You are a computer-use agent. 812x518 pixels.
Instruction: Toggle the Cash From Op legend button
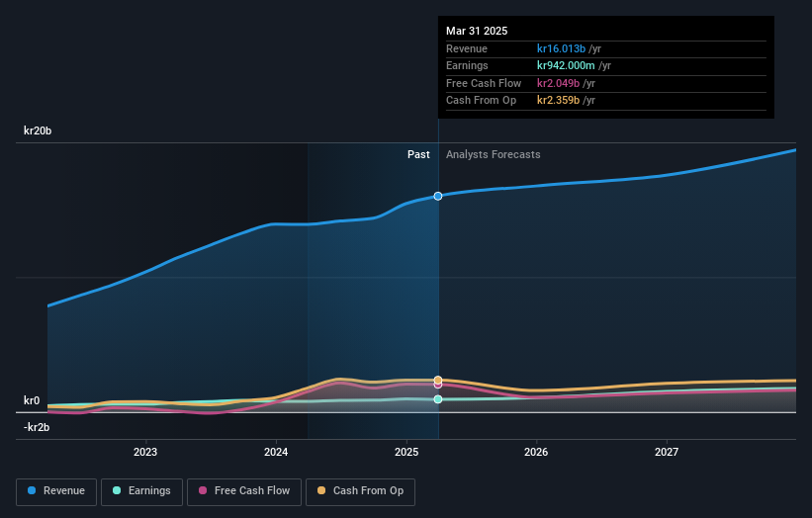tap(360, 491)
